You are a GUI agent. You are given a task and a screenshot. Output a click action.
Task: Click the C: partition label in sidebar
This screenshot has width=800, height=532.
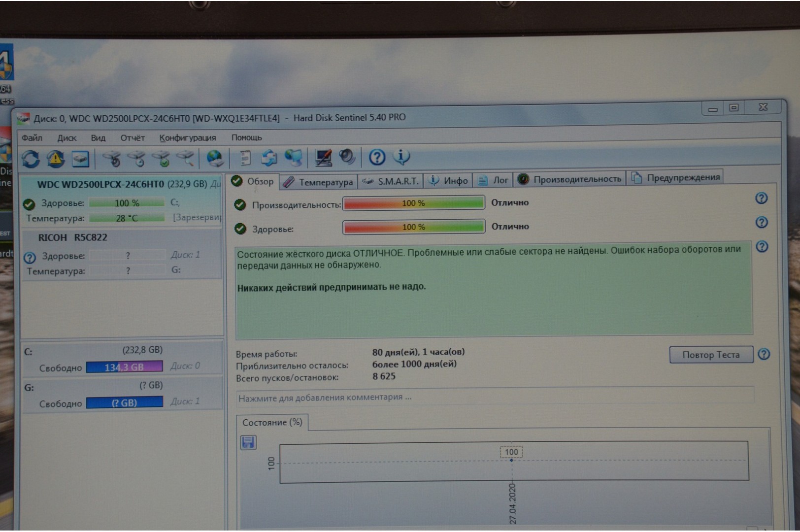pos(28,352)
